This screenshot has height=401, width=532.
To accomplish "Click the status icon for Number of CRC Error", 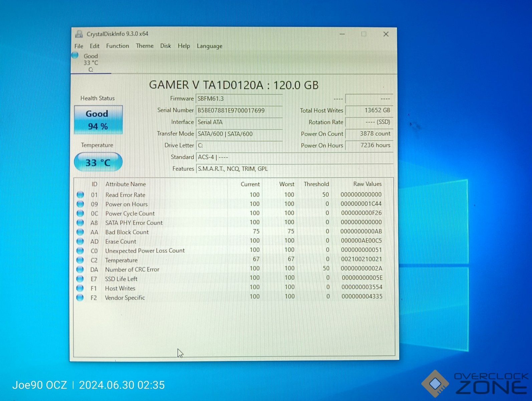I will click(x=80, y=269).
